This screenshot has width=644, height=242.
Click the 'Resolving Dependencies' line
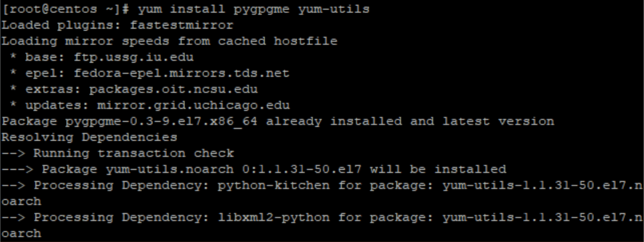[89, 137]
